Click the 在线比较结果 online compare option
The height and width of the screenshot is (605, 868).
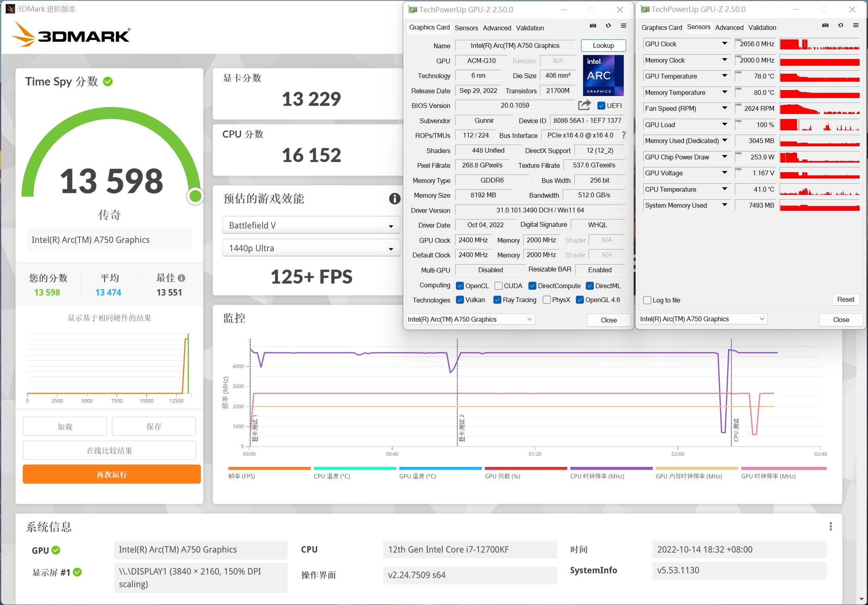(x=109, y=450)
